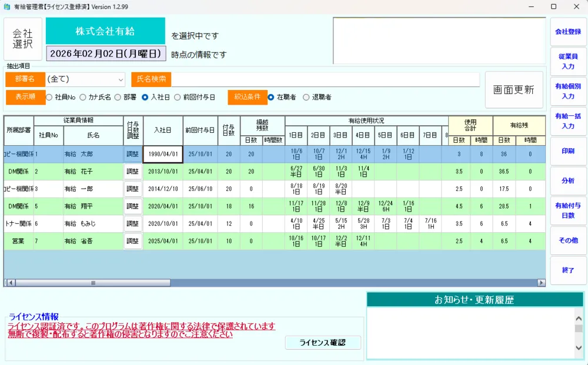This screenshot has height=365, width=588.
Task: Click 調整 for employee 有給 太郎
Action: click(133, 154)
